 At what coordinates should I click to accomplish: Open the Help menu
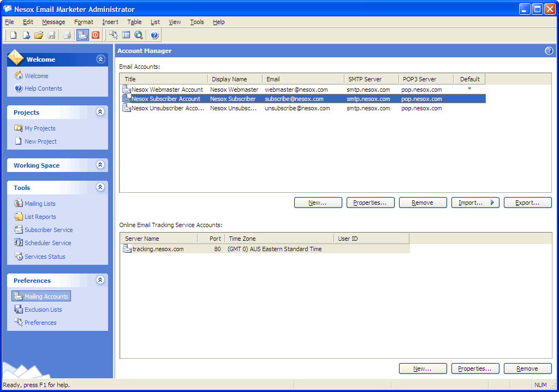click(219, 22)
